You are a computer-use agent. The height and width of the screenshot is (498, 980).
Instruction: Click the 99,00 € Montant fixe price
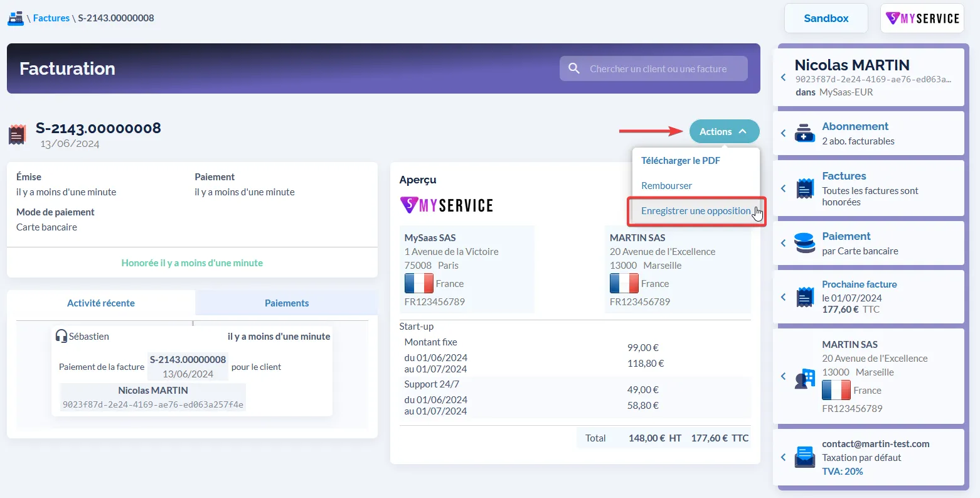pyautogui.click(x=643, y=347)
